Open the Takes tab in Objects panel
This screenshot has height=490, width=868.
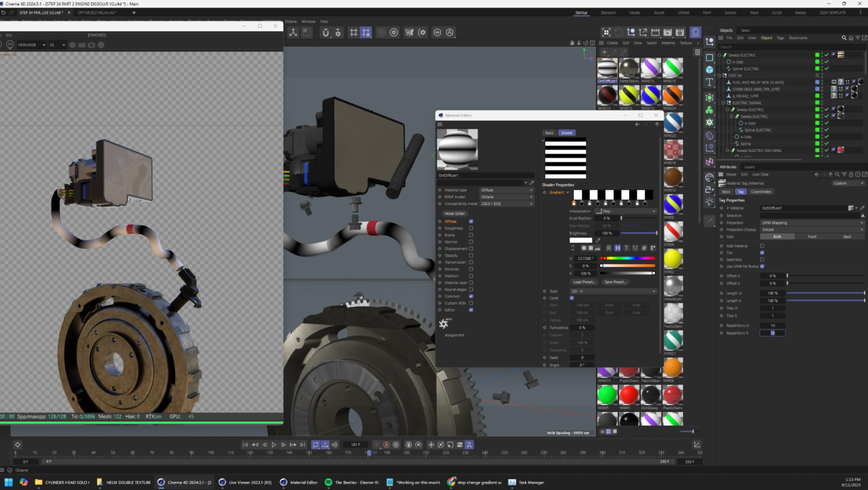click(745, 31)
